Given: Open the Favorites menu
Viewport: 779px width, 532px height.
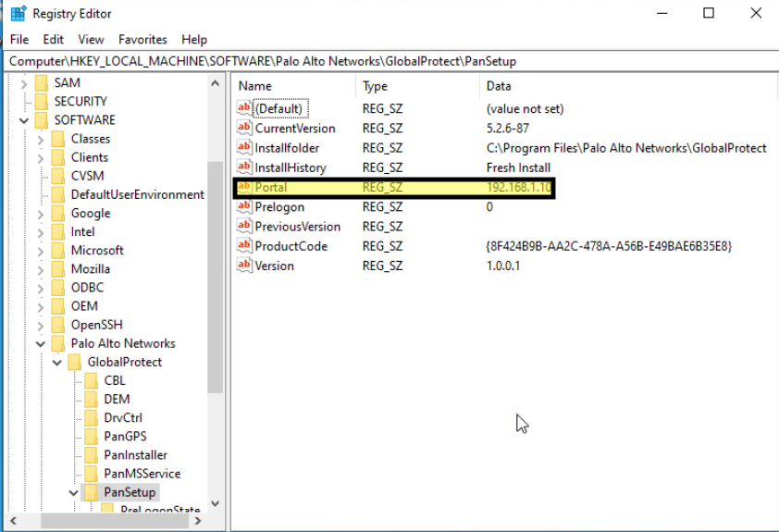Looking at the screenshot, I should pyautogui.click(x=142, y=39).
